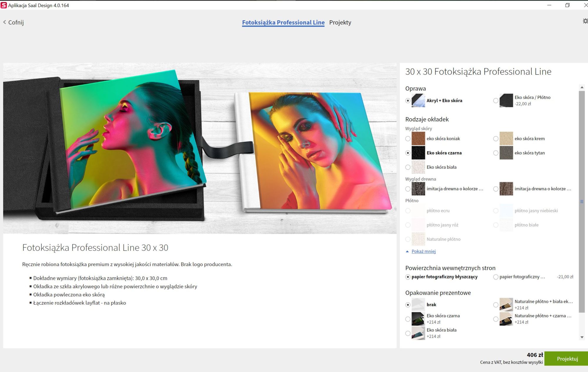This screenshot has height=372, width=588.
Task: Click the cognac brown leather swatch
Action: [x=418, y=139]
